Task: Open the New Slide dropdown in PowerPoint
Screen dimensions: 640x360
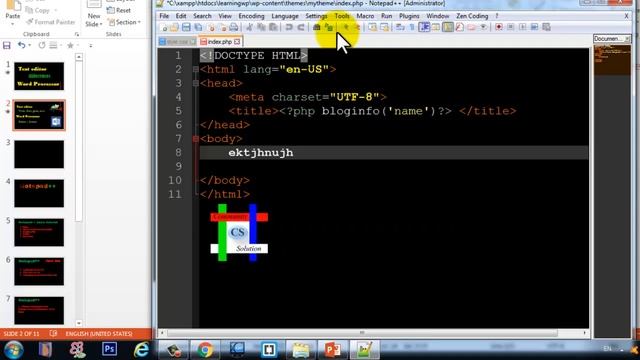Action: pyautogui.click(x=94, y=20)
